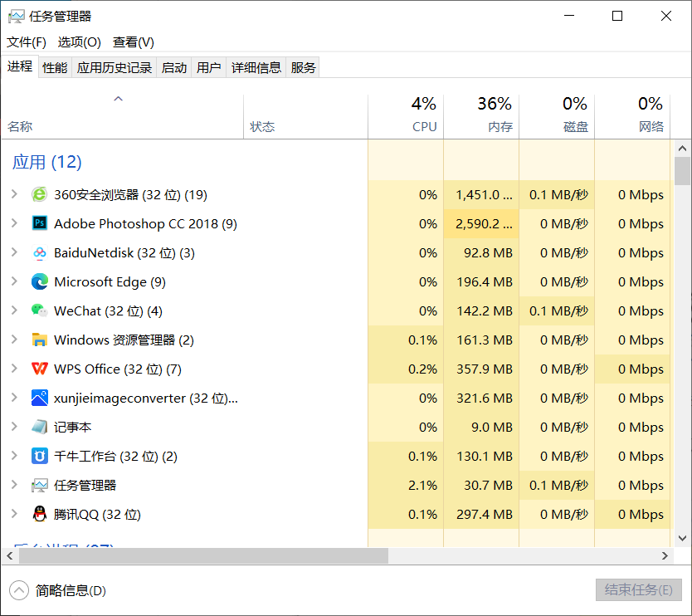The height and width of the screenshot is (616, 692).
Task: Click the BaiduNetdisk cloud icon
Action: tap(39, 253)
